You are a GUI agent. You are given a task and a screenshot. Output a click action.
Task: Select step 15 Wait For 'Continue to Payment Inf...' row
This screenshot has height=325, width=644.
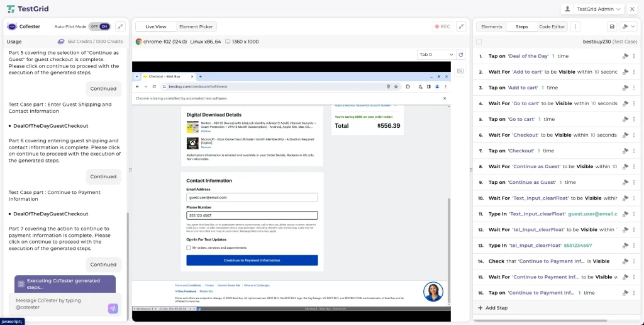pos(557,277)
